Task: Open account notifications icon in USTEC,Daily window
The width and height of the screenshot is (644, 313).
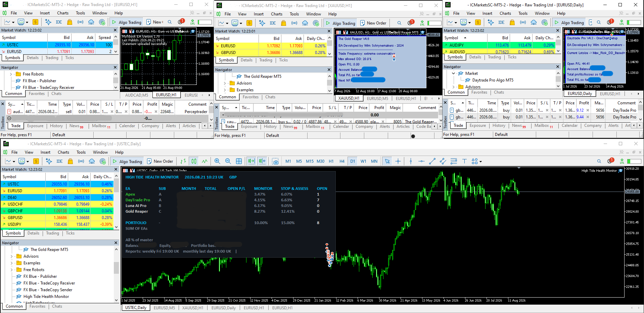Action: coord(610,161)
